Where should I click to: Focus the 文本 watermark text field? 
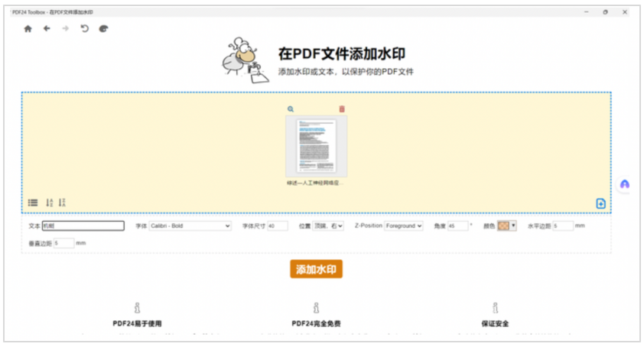click(x=83, y=226)
